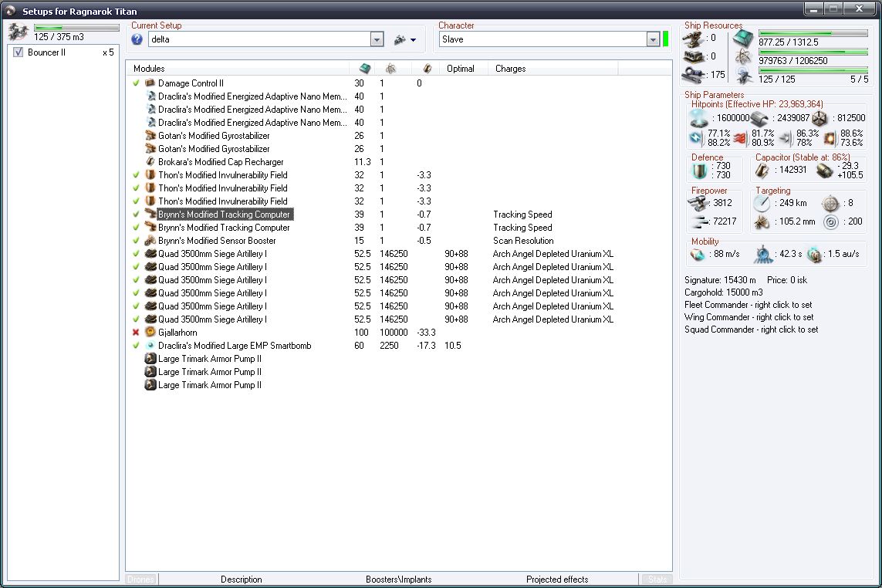This screenshot has width=882, height=588.
Task: Click the EM resistance icon beside 77.1%
Action: [698, 138]
